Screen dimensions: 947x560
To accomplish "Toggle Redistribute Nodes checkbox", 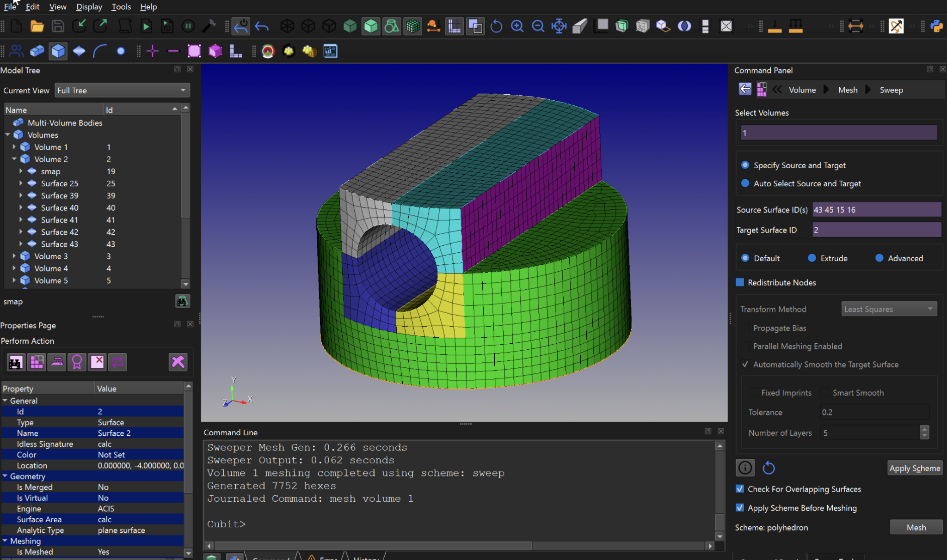I will click(740, 282).
